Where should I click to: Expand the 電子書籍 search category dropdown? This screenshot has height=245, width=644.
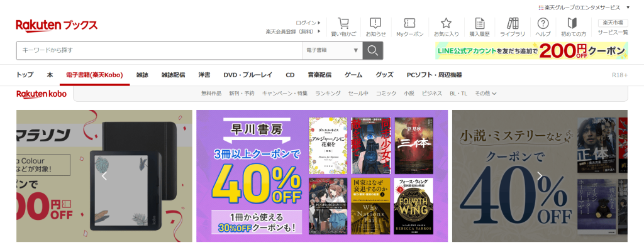tap(332, 50)
